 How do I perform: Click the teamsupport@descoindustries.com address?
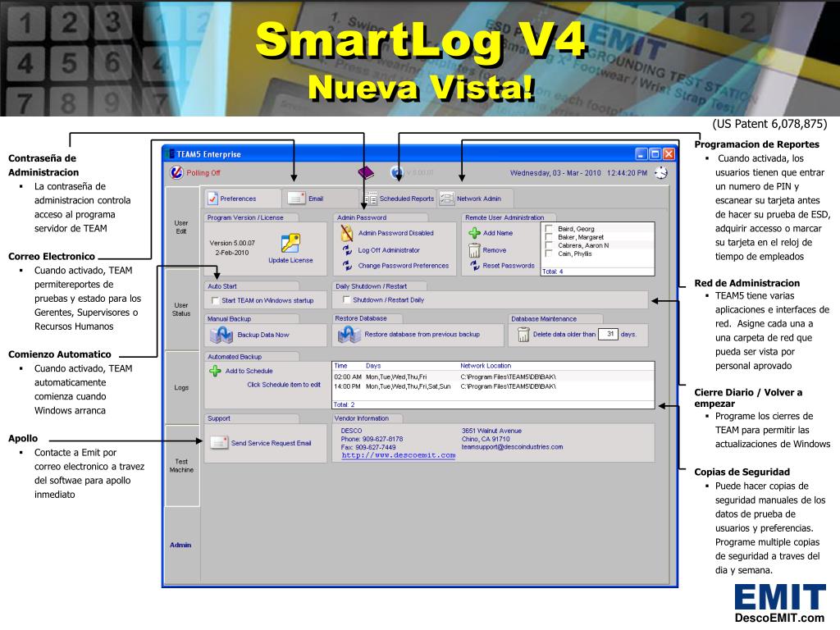(x=512, y=447)
